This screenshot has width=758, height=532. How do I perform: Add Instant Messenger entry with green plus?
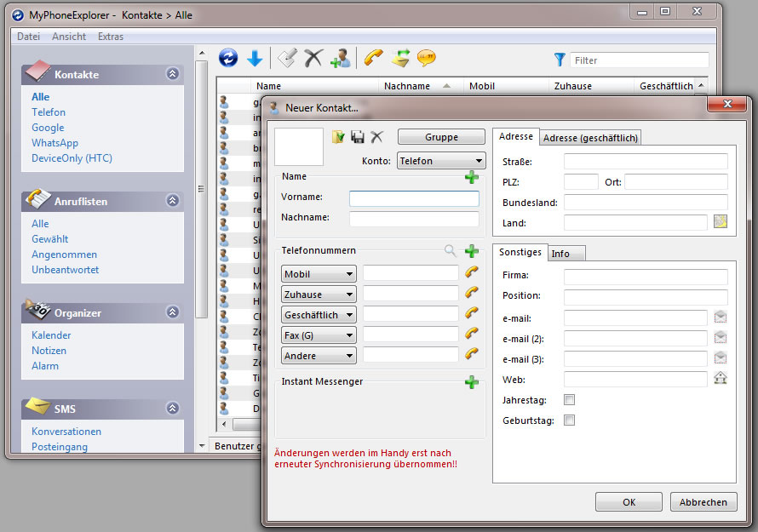[x=471, y=382]
